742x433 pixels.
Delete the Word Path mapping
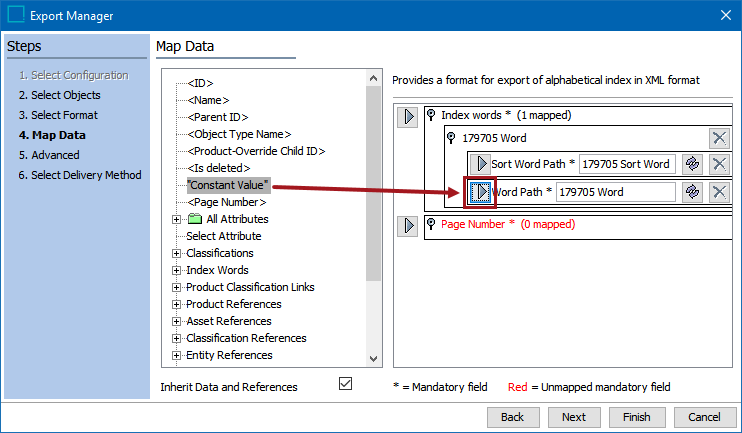pos(719,191)
